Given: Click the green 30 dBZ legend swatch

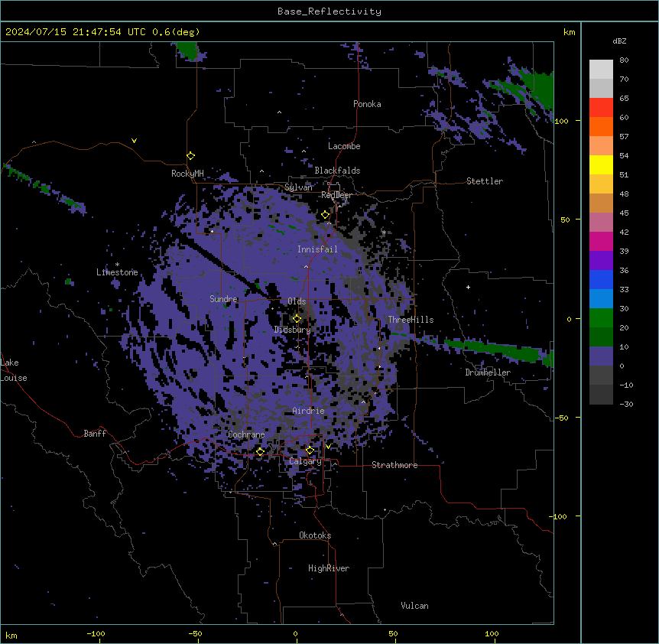Looking at the screenshot, I should (601, 317).
